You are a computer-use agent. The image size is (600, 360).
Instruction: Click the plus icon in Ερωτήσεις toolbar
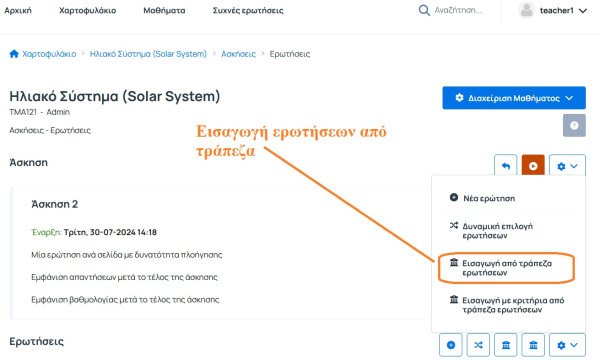pyautogui.click(x=451, y=345)
